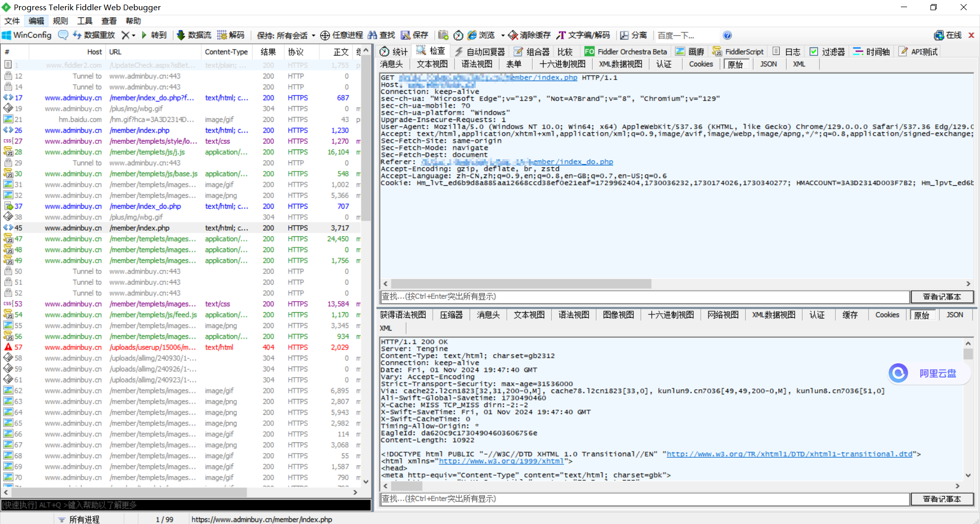Switch to the 日志 (Log) tab

(x=787, y=52)
